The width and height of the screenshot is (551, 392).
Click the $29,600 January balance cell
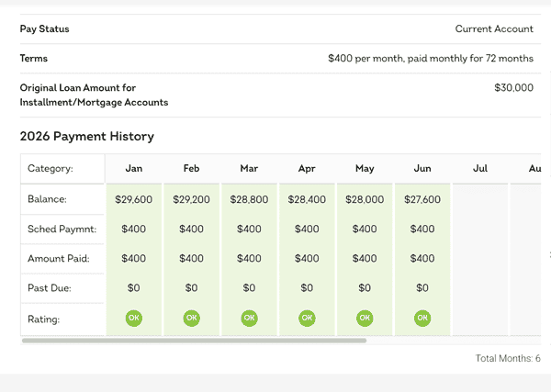click(134, 199)
